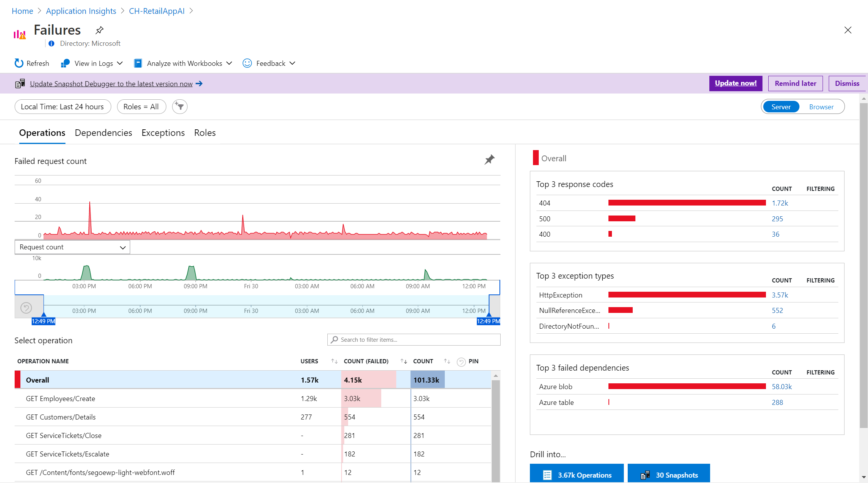The image size is (868, 483).
Task: Click the info icon beside Directory: Microsoft
Action: [x=51, y=43]
